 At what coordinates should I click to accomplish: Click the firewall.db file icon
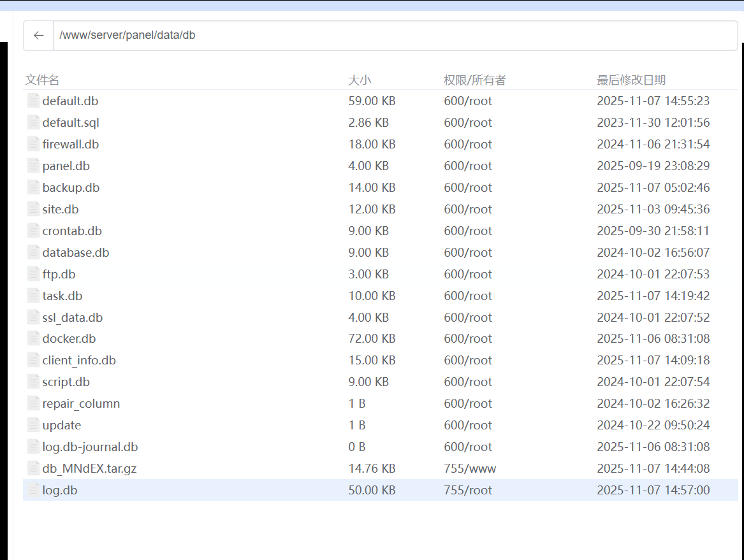pyautogui.click(x=33, y=144)
